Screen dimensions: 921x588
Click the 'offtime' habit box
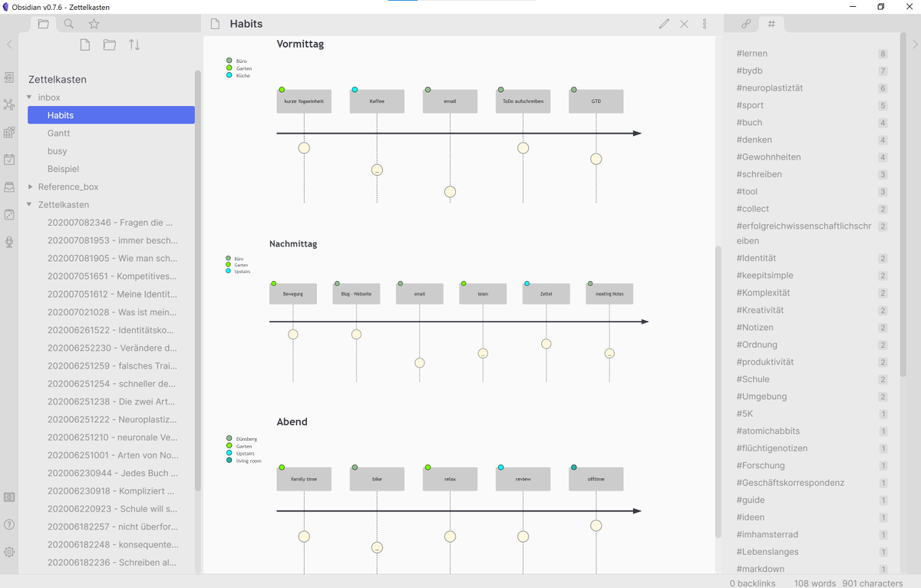point(596,479)
